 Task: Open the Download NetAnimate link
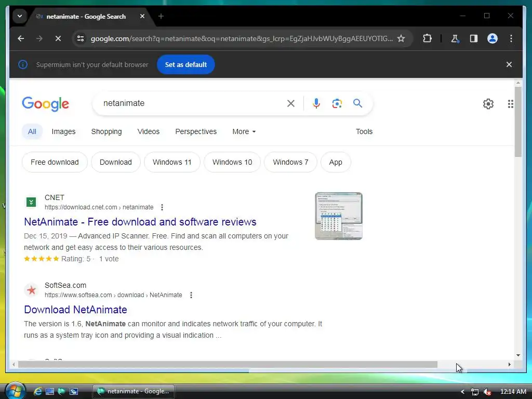[x=76, y=310]
